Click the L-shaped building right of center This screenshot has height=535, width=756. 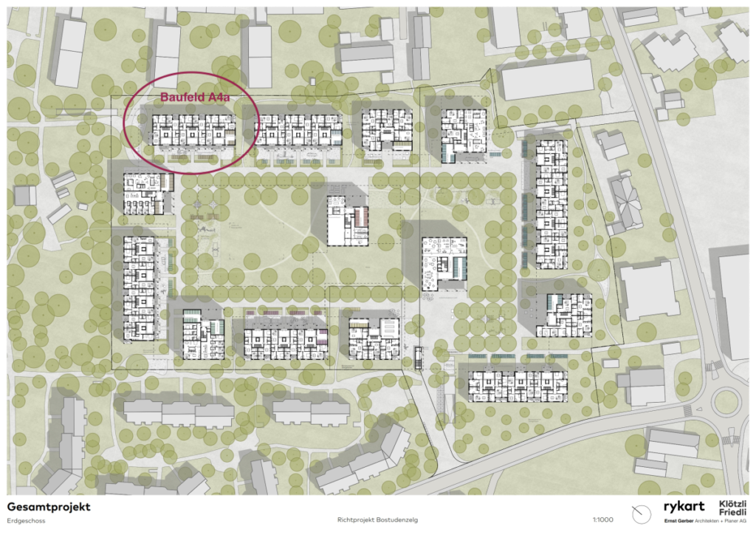(x=443, y=262)
